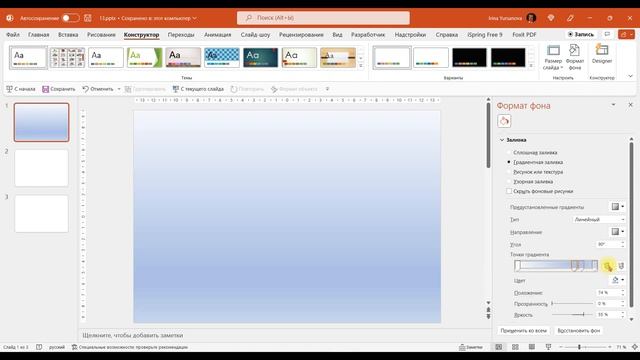Image resolution: width=640 pixels, height=360 pixels.
Task: Switch to the Вставка tab
Action: click(x=68, y=35)
